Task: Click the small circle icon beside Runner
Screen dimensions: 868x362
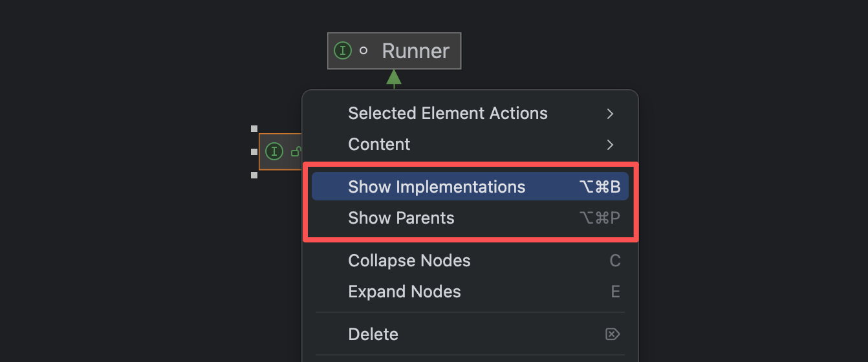Action: pos(363,50)
